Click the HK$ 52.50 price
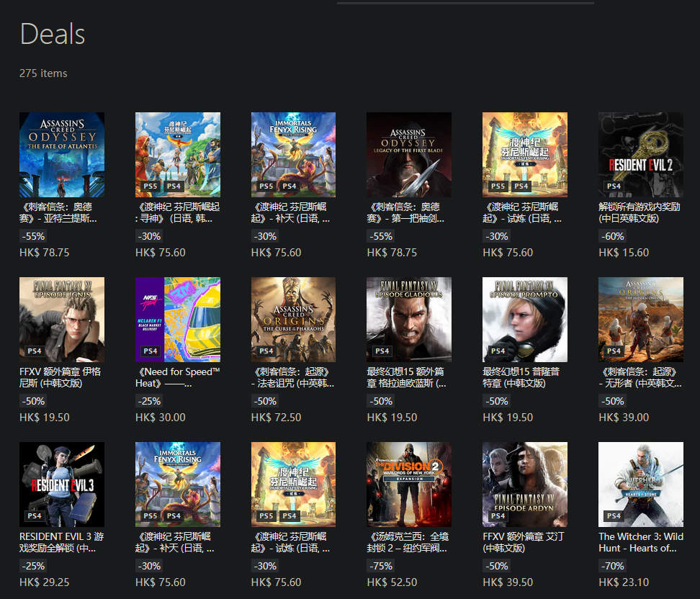 pos(392,582)
